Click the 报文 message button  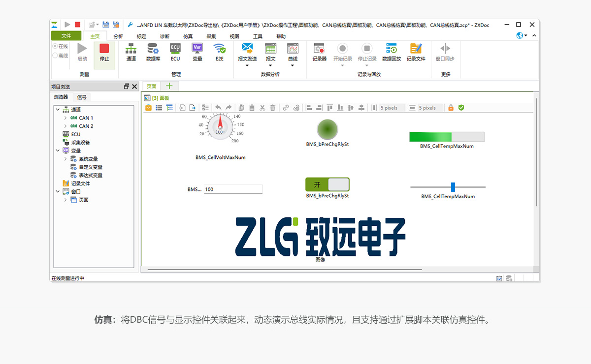270,52
